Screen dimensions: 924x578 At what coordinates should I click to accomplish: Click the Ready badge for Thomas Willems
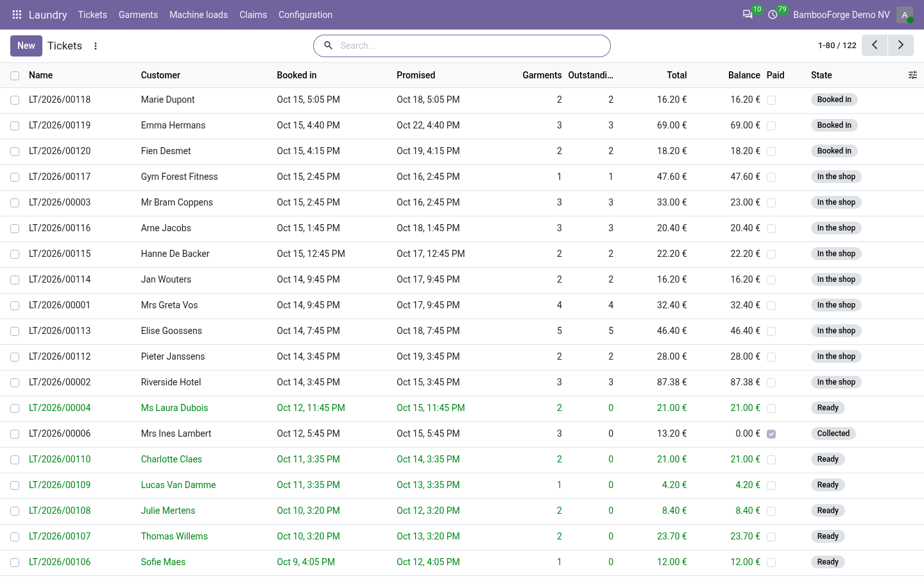click(x=828, y=536)
